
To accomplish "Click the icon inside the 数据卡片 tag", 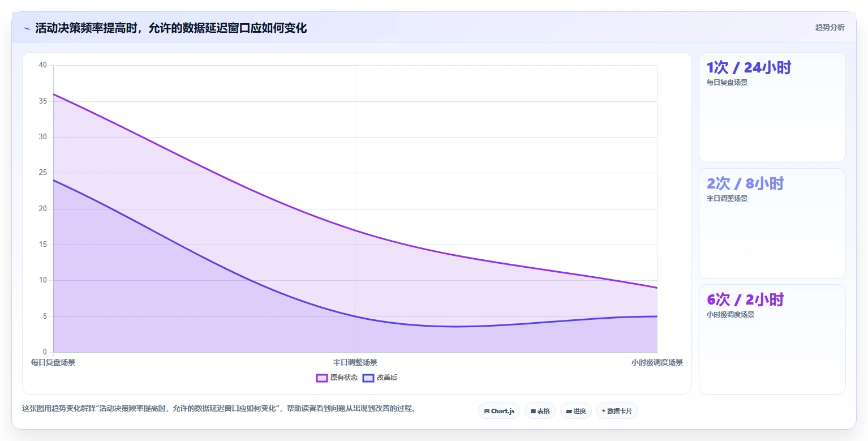I will [604, 412].
